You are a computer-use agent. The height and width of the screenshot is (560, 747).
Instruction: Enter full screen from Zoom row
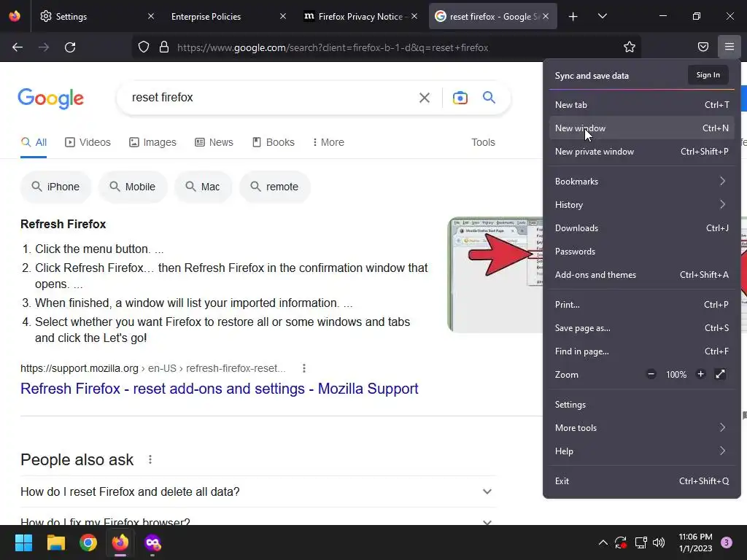click(x=720, y=374)
